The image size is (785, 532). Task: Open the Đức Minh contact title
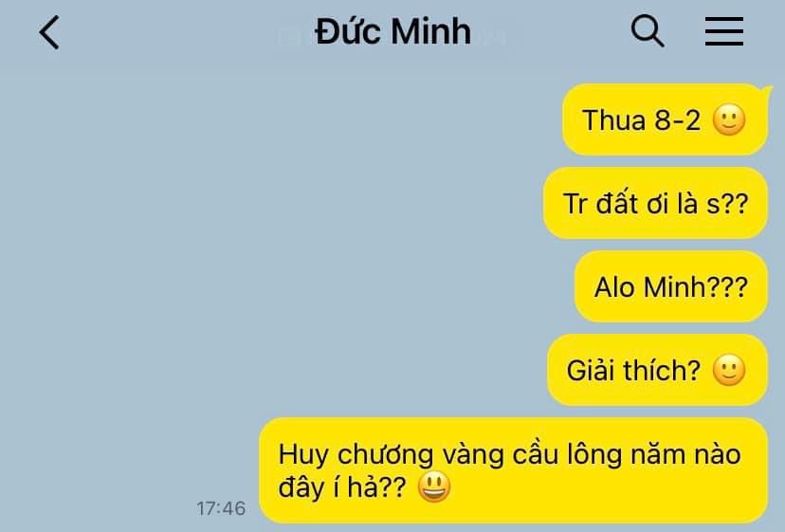point(393,31)
